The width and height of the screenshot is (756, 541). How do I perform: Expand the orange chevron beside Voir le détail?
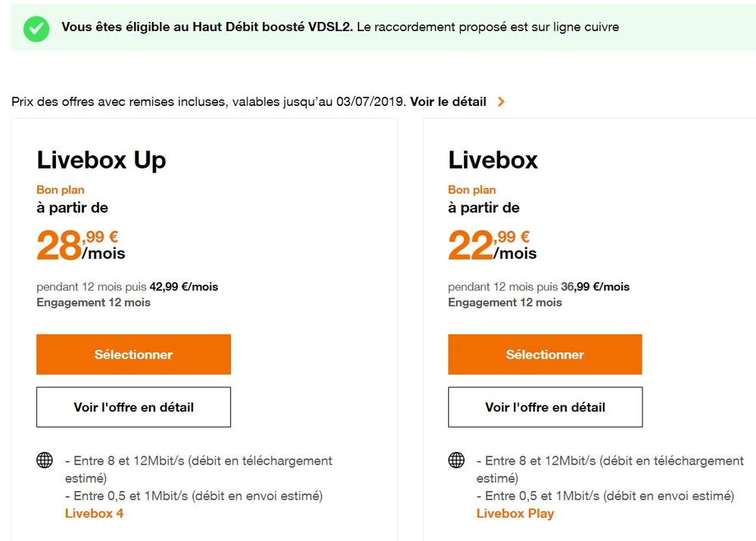pyautogui.click(x=501, y=101)
